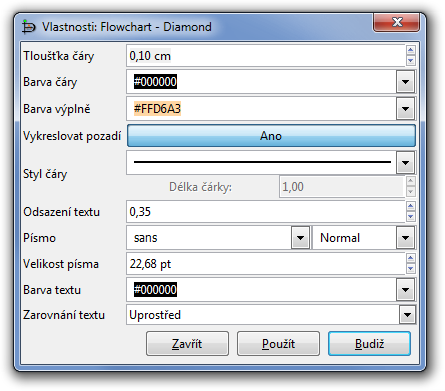This screenshot has height=391, width=445.
Task: Toggle the Vykreslovat pozadí Ano button
Action: click(271, 136)
